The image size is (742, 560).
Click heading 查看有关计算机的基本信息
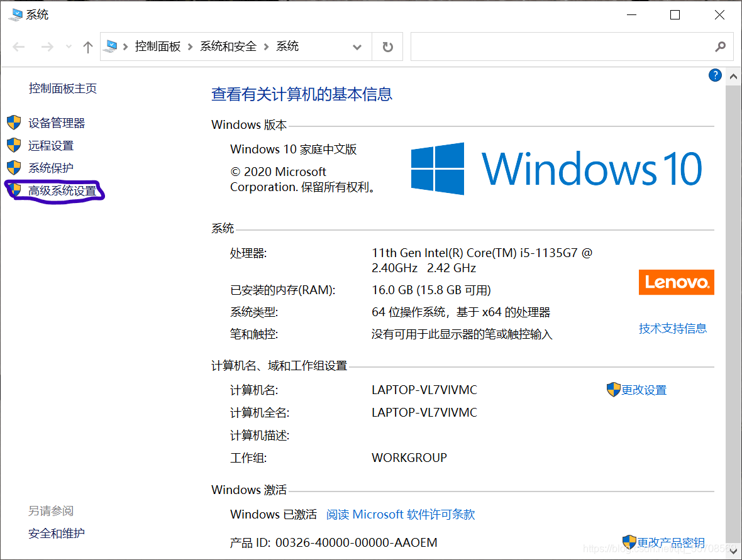click(301, 94)
